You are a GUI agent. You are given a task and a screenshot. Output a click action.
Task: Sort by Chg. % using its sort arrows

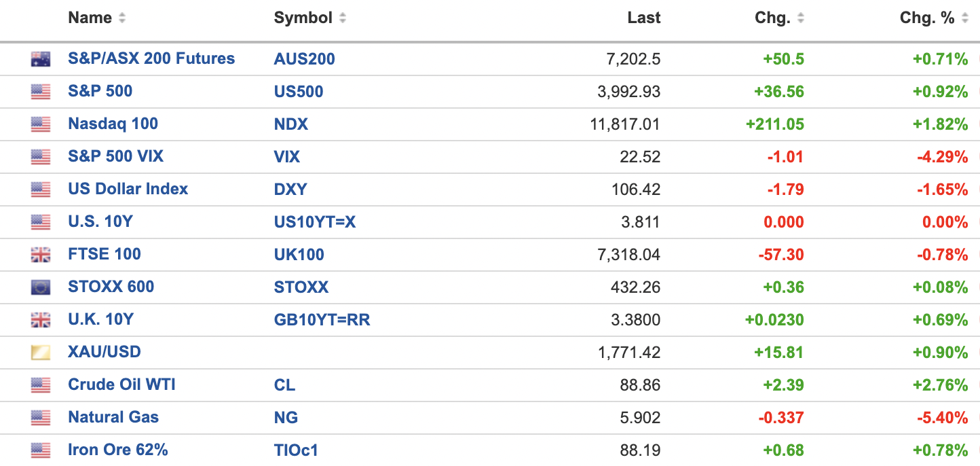966,18
